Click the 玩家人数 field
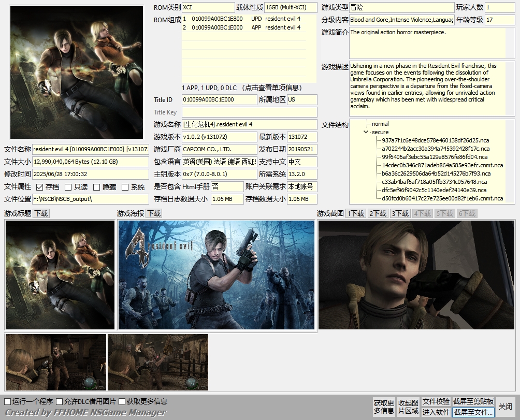Image resolution: width=520 pixels, height=420 pixels. point(500,7)
